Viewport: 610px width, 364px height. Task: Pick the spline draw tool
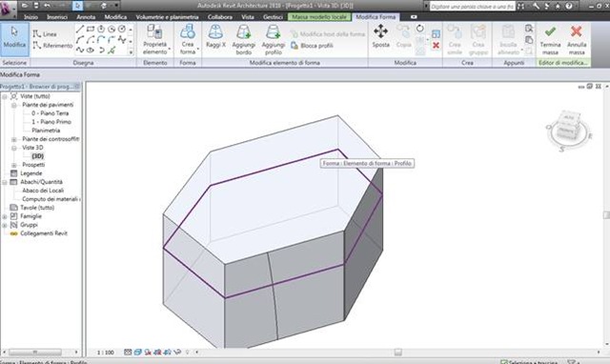pos(80,51)
